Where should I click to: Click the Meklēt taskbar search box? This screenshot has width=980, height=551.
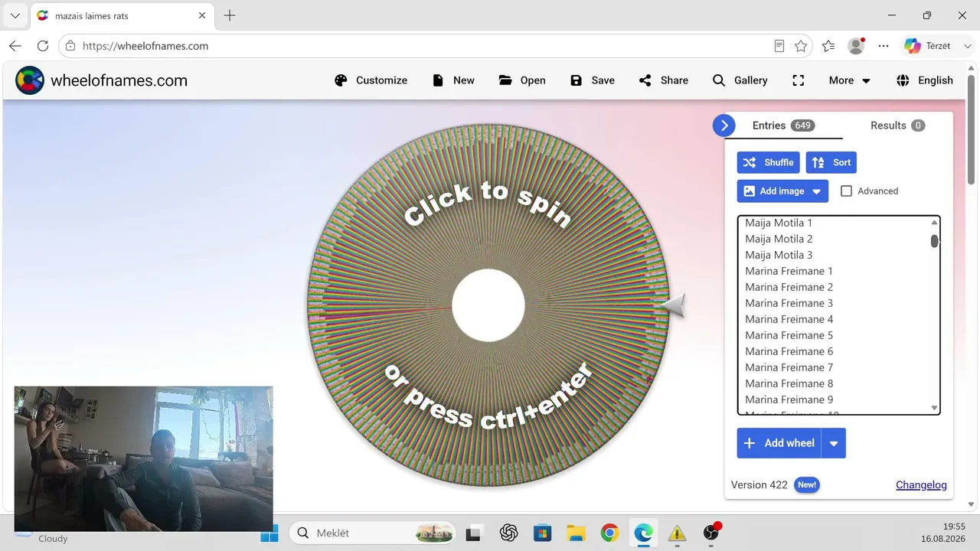coord(371,533)
